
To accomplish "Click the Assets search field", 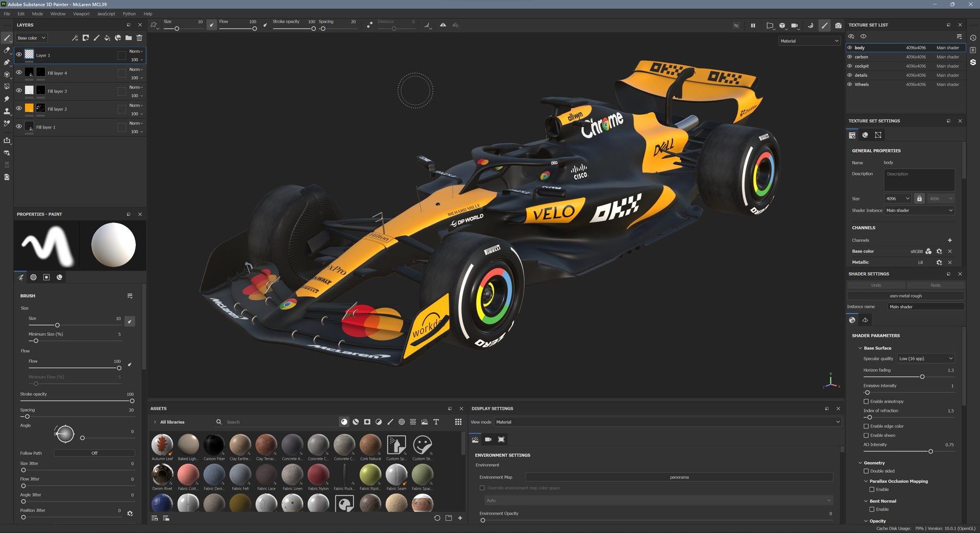I will (280, 422).
